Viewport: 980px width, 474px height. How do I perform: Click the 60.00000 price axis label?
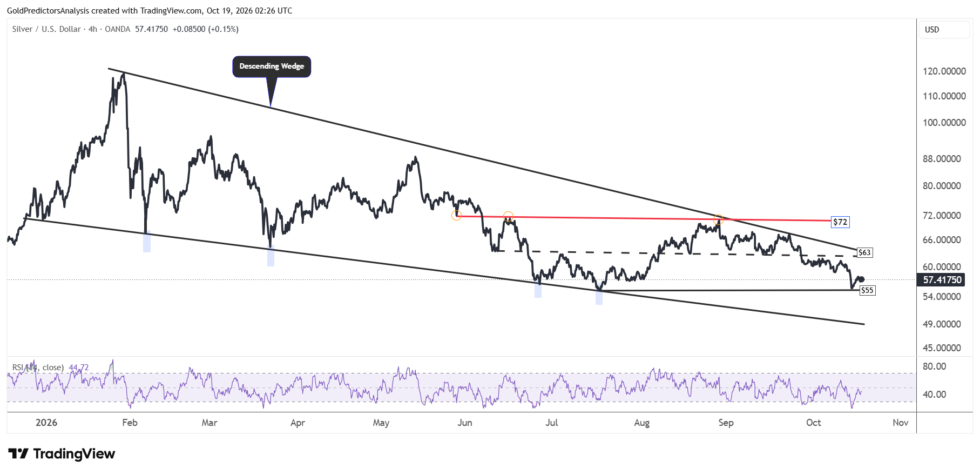(x=942, y=267)
